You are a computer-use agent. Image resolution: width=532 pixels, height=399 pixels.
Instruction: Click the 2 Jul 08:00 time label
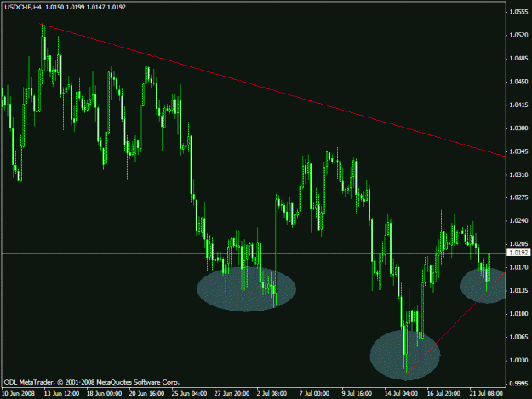pos(272,394)
